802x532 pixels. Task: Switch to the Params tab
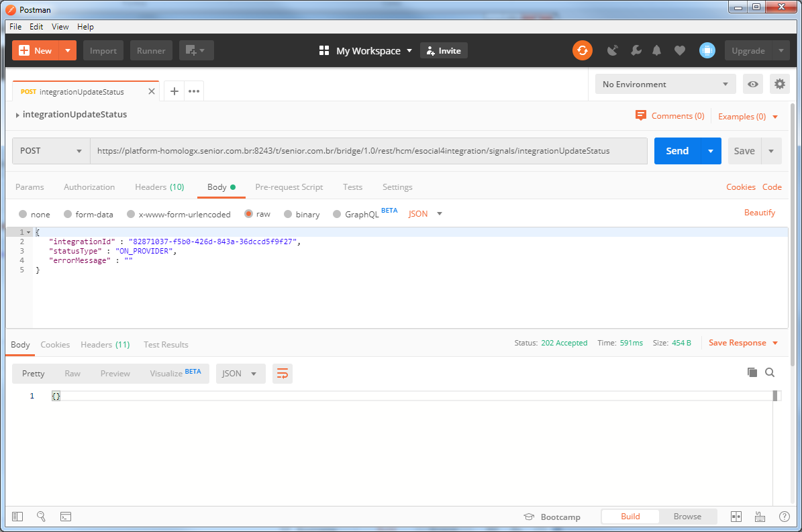point(30,187)
